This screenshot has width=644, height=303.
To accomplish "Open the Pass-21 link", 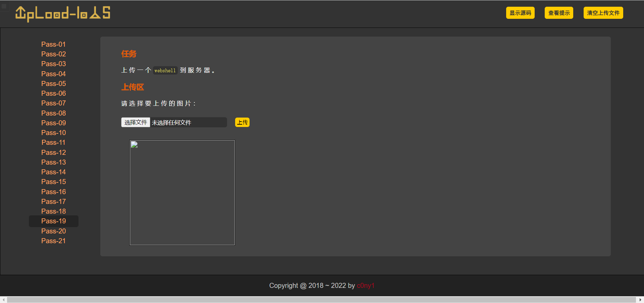I will point(53,241).
